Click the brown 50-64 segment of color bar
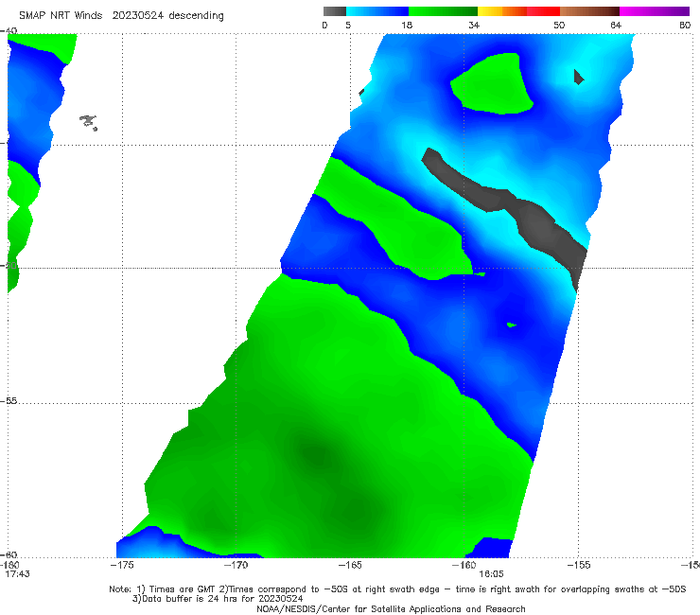The width and height of the screenshot is (700, 615). pos(589,11)
